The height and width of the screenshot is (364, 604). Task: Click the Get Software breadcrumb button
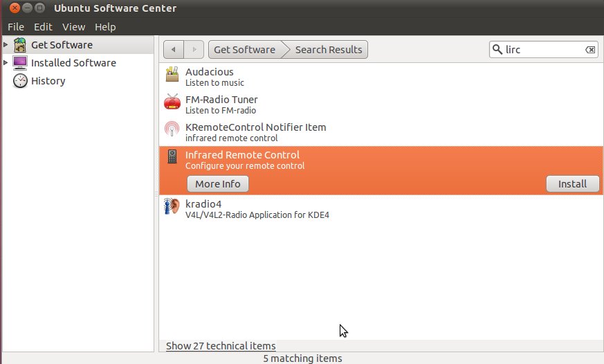pos(245,50)
